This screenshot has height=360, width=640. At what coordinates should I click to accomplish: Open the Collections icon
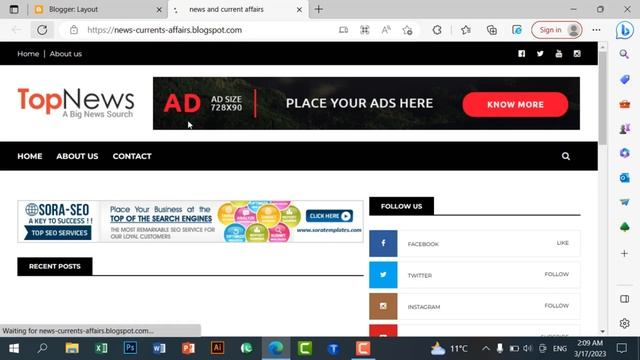click(x=492, y=30)
